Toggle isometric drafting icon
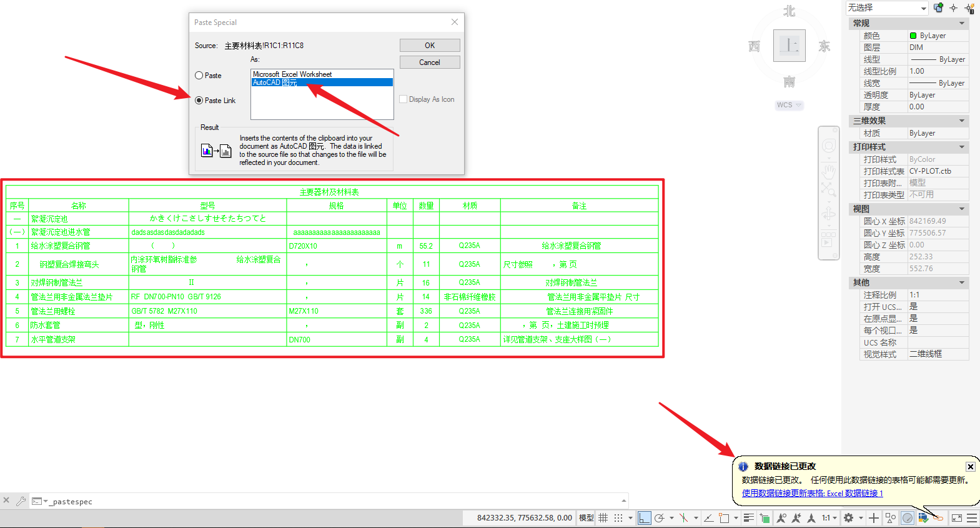 [683, 518]
